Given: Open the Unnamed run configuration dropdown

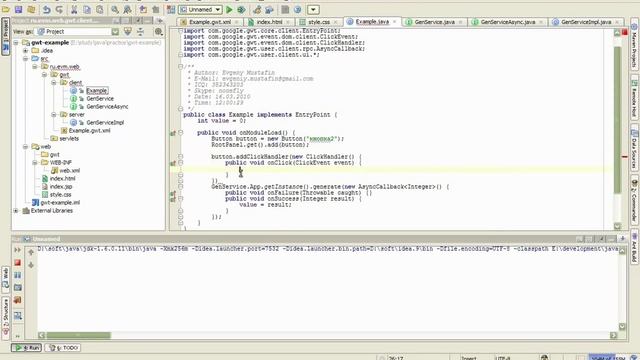Looking at the screenshot, I should coord(200,9).
